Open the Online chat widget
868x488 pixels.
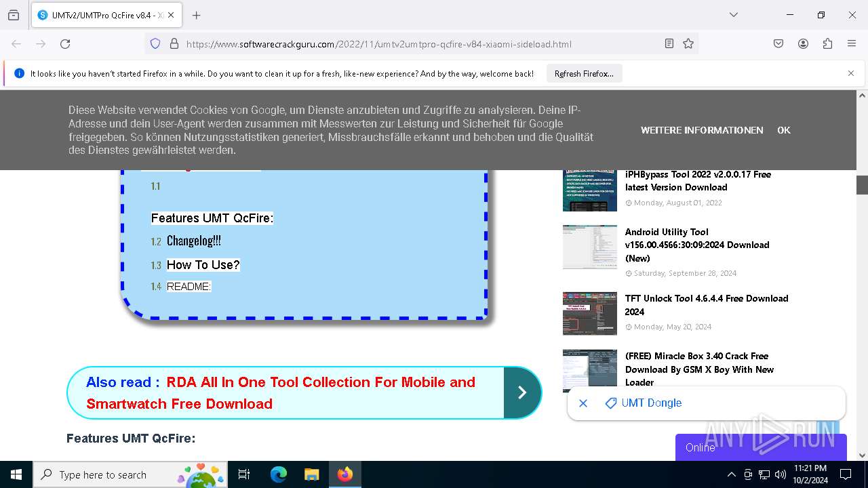pyautogui.click(x=761, y=447)
